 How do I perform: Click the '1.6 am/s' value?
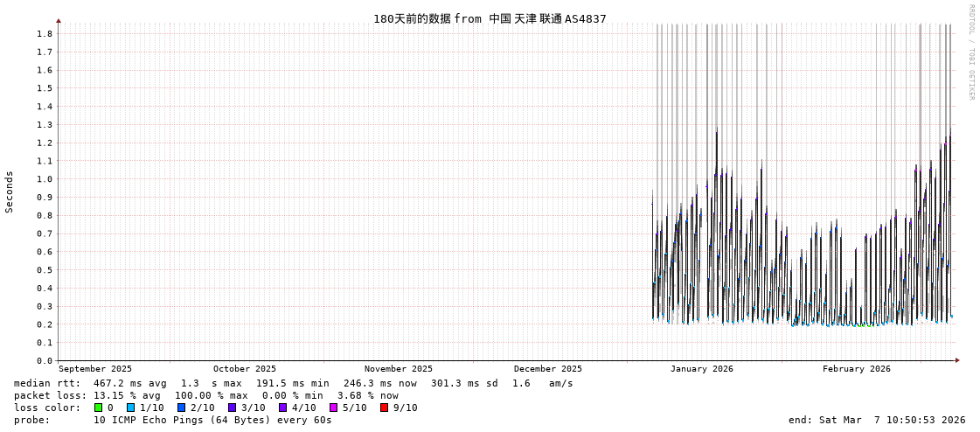click(543, 383)
